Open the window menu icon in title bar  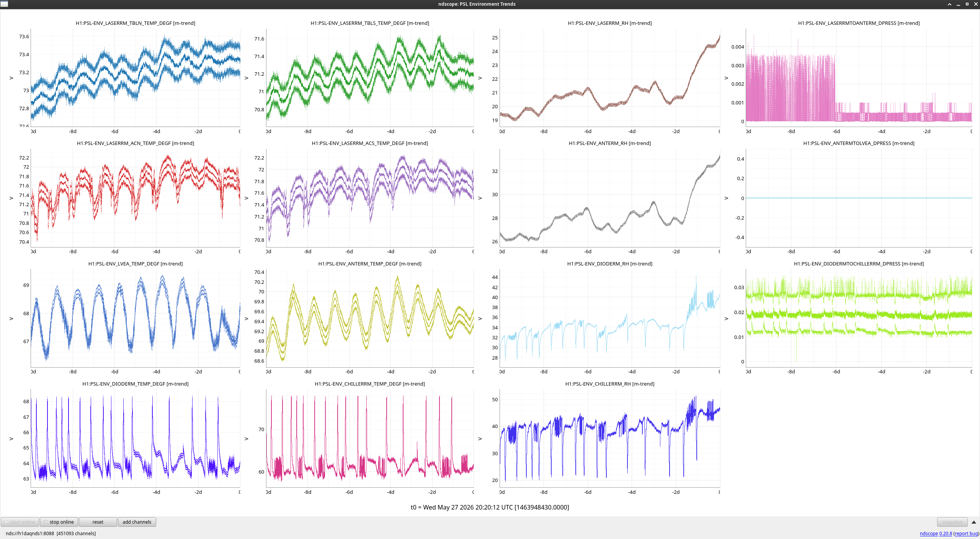click(x=4, y=4)
